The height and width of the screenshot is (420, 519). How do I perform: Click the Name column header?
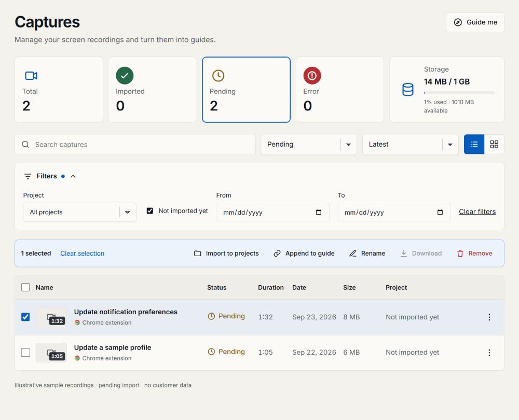click(x=44, y=287)
